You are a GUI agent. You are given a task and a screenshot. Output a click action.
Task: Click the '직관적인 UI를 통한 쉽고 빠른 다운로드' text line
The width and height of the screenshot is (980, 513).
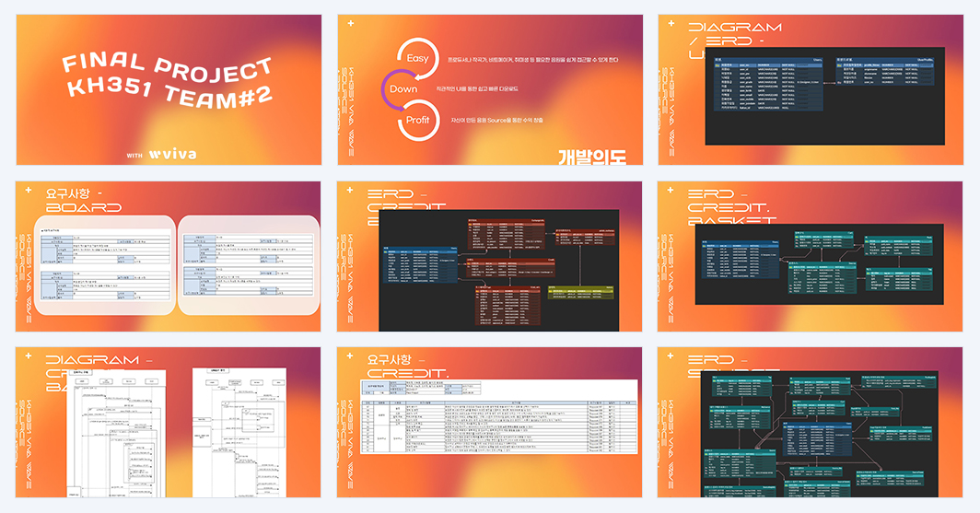(477, 89)
